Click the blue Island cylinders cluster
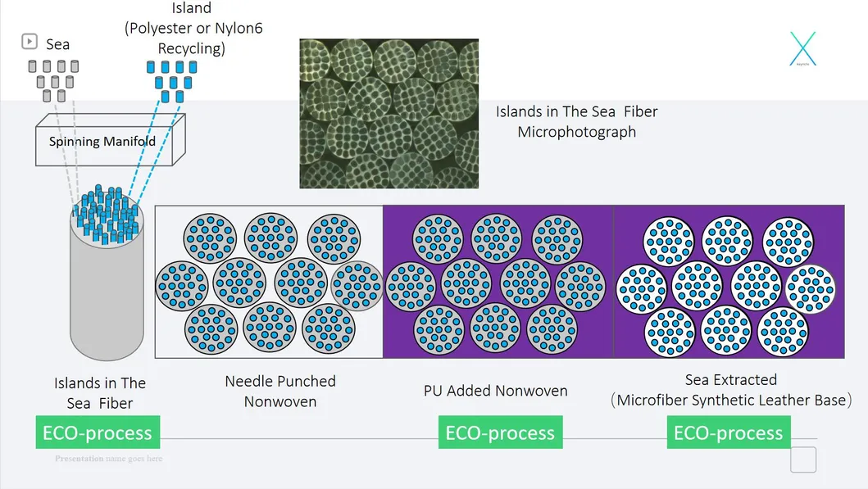This screenshot has width=868, height=489. coord(171,80)
